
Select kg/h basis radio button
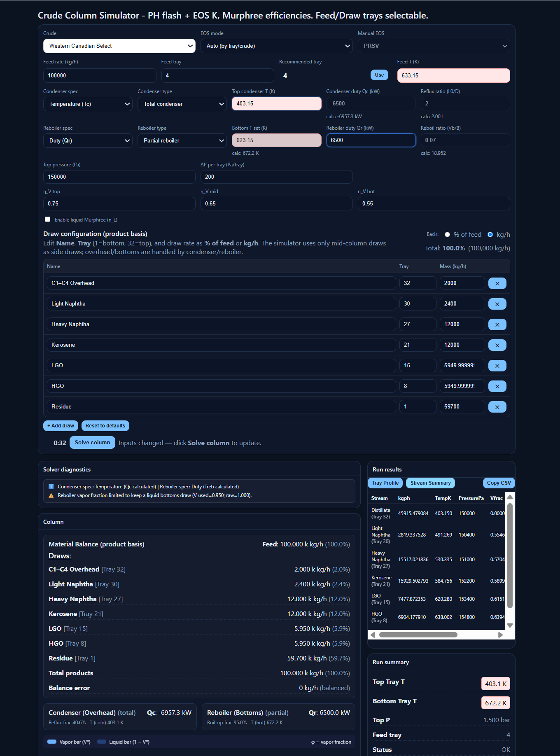pos(490,235)
